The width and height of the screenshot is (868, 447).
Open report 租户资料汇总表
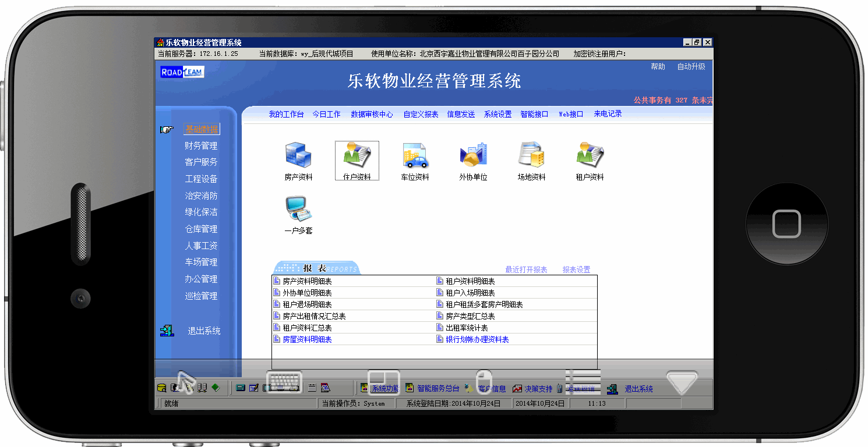307,328
